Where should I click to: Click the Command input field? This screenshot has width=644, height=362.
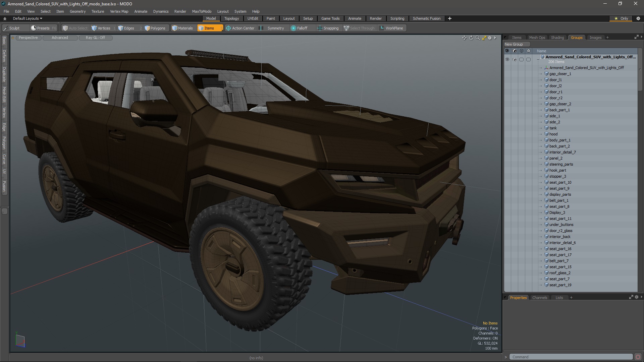coord(571,357)
